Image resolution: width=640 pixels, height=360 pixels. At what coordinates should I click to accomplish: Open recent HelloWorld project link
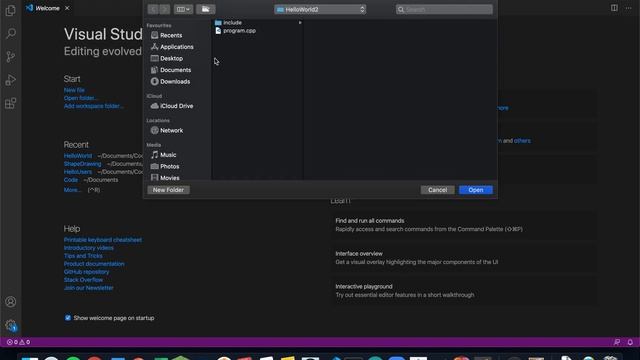click(x=78, y=156)
